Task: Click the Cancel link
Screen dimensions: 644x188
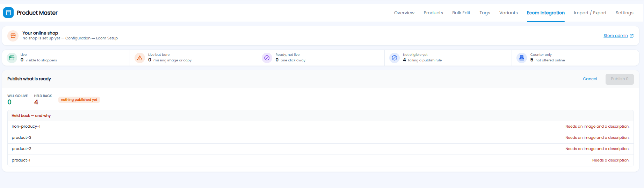Action: (x=590, y=79)
